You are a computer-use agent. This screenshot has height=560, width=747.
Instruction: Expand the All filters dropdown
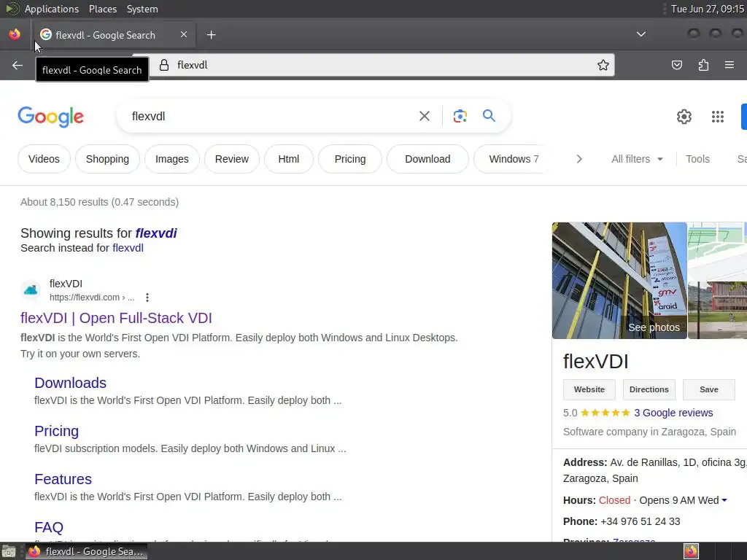(x=637, y=159)
